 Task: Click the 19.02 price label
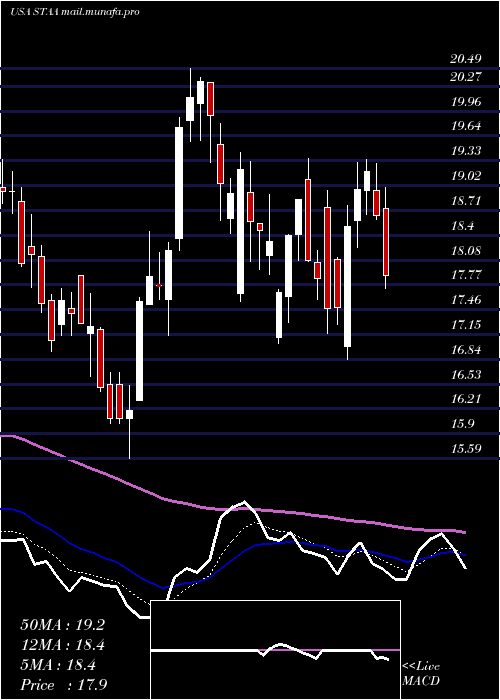(x=466, y=176)
